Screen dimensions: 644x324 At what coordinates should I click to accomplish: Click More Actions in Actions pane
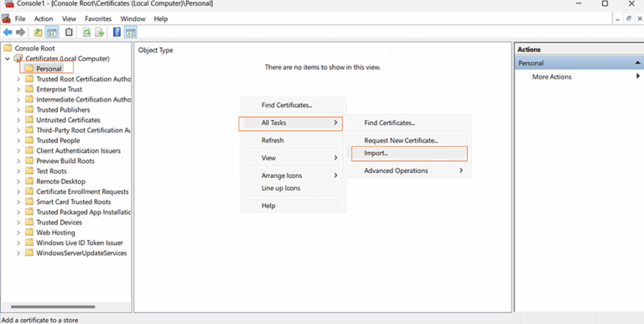click(x=552, y=77)
